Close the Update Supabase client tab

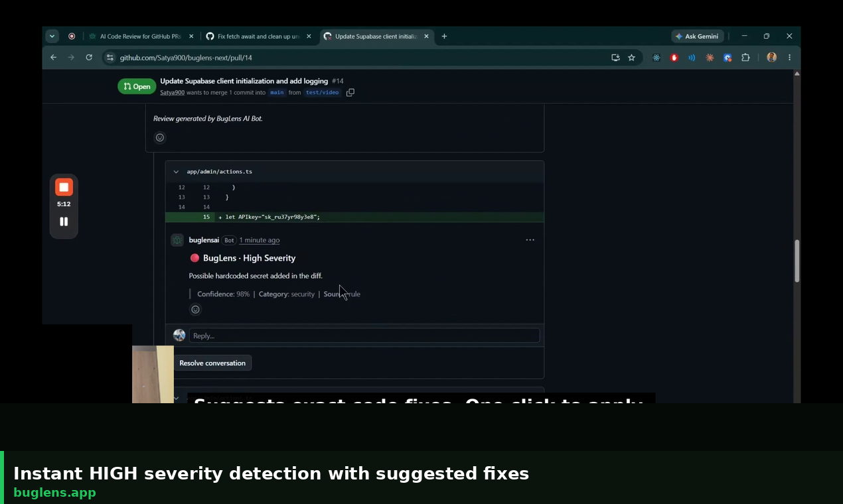[426, 36]
